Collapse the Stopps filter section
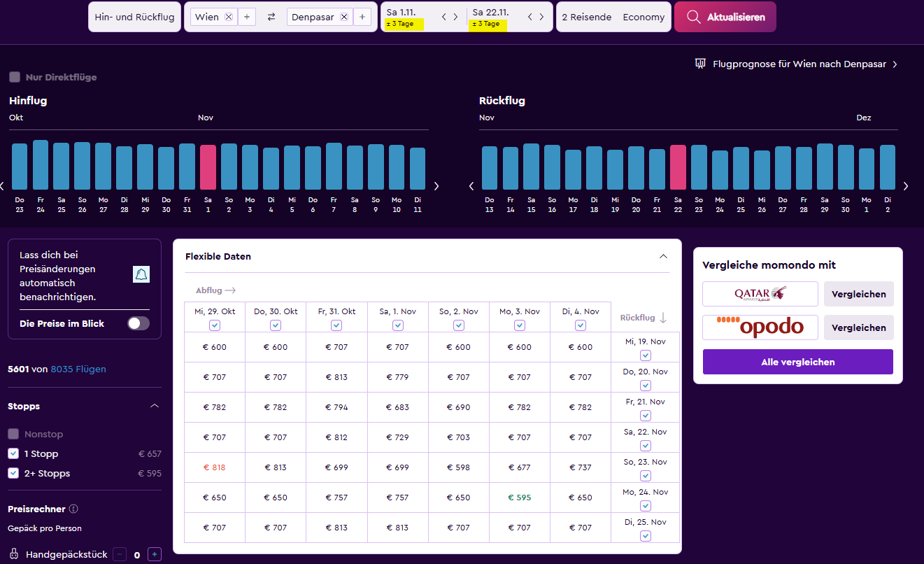Image resolution: width=924 pixels, height=564 pixels. [x=155, y=407]
